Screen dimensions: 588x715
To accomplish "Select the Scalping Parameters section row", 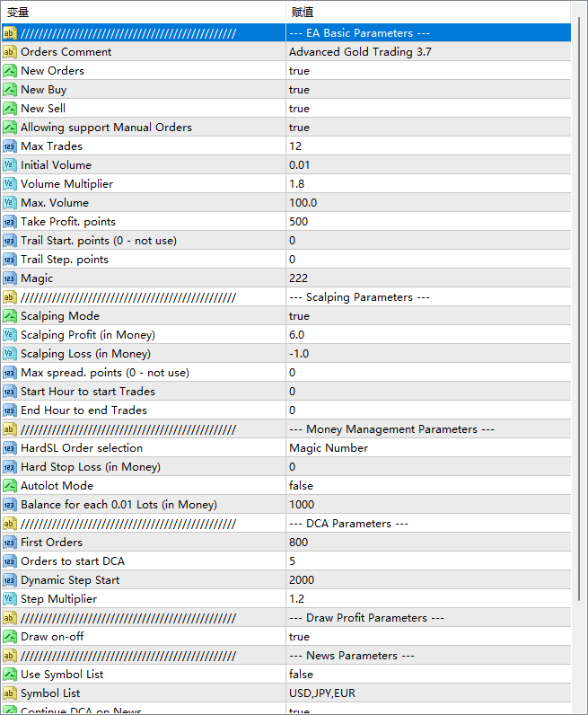I will click(286, 297).
